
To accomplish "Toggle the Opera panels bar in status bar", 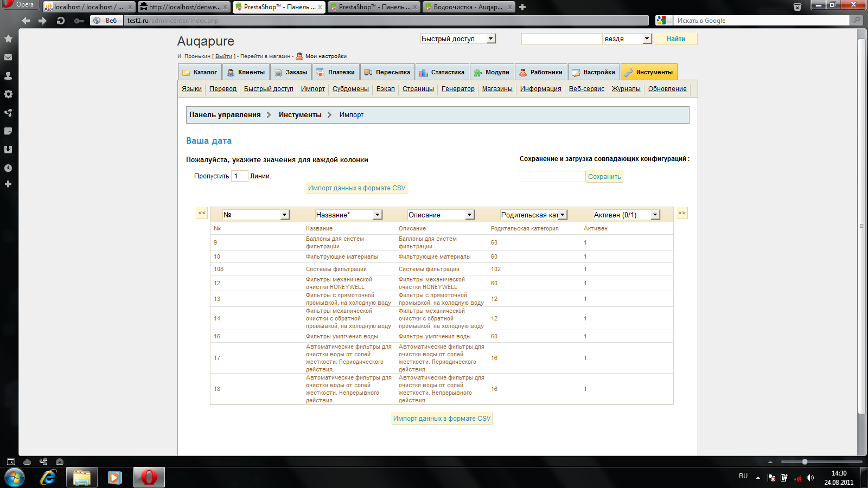I will (x=11, y=462).
